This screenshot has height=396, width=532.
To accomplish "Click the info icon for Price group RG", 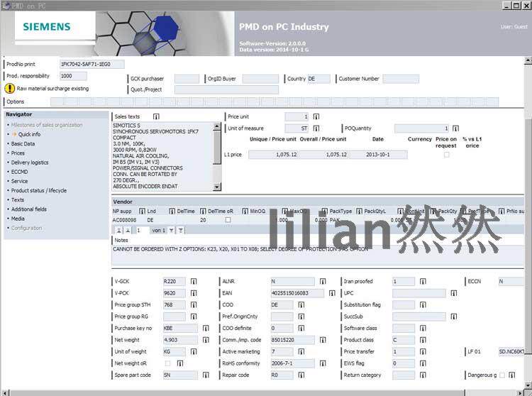I will coord(194,317).
